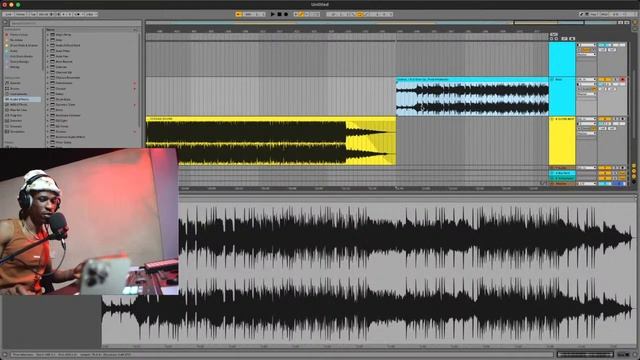The width and height of the screenshot is (640, 360).
Task: Open the yellow track's output routing dropdown
Action: click(587, 133)
